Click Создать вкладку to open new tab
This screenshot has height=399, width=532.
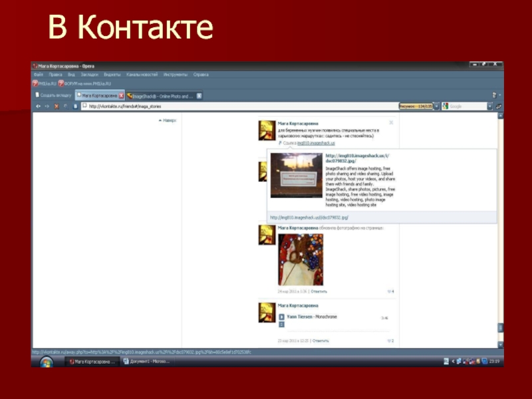pos(53,96)
